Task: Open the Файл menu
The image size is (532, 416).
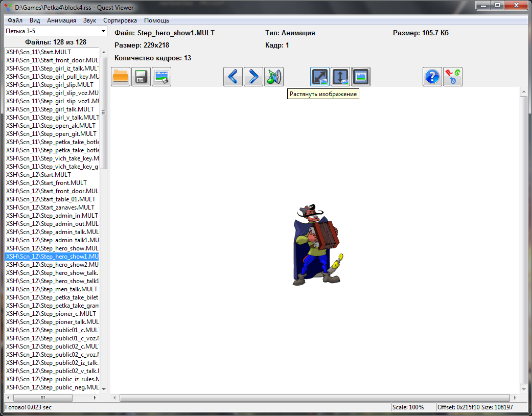Action: [15, 20]
